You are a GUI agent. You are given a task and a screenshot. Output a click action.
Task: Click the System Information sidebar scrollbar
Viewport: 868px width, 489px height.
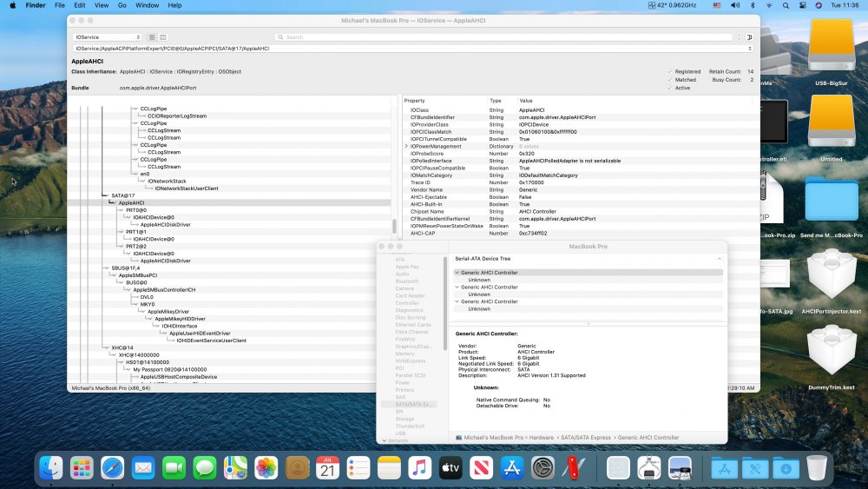click(445, 303)
